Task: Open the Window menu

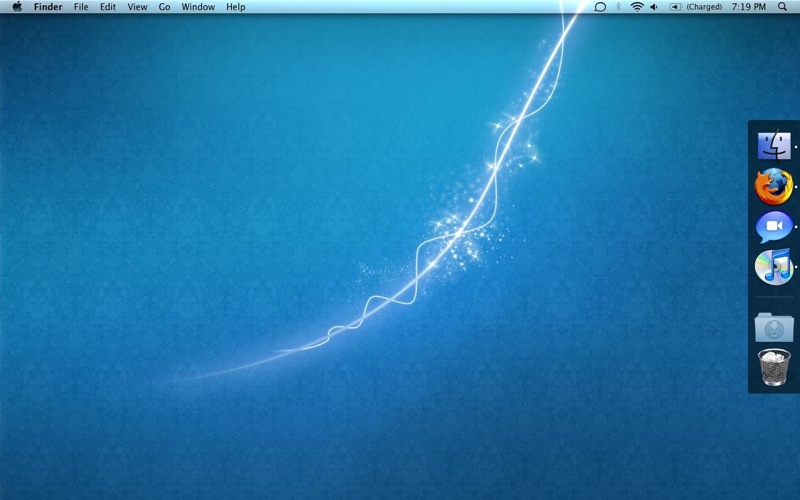Action: 198,7
